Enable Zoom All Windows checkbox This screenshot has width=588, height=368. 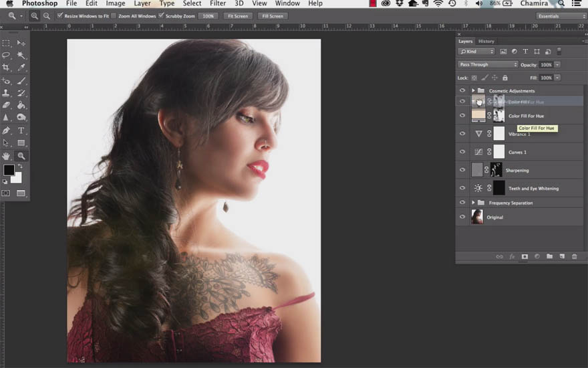tap(114, 16)
